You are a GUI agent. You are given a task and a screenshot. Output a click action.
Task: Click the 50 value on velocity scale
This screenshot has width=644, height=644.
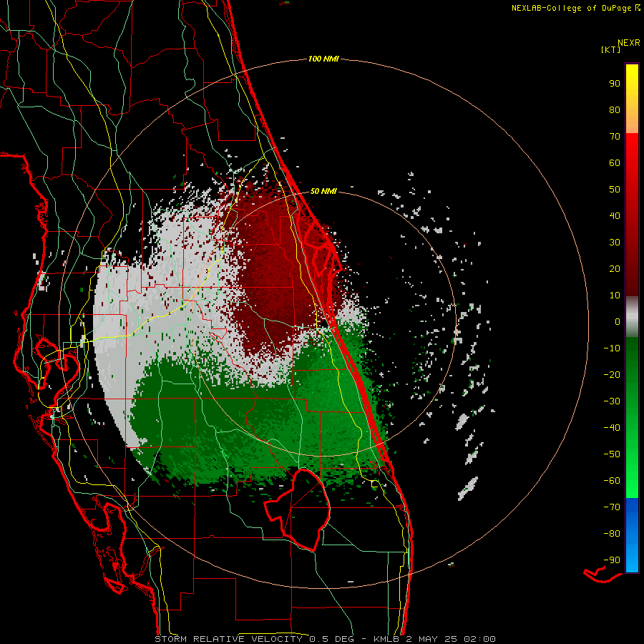click(x=615, y=190)
